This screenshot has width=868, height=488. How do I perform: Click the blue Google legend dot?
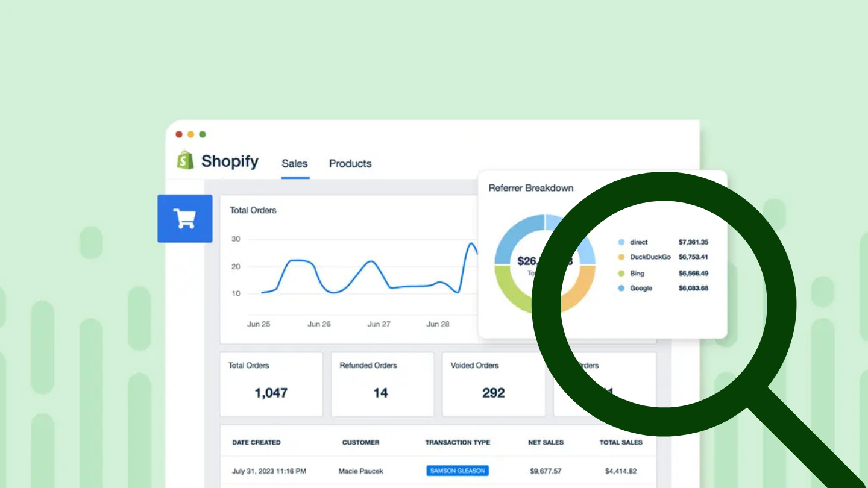620,288
